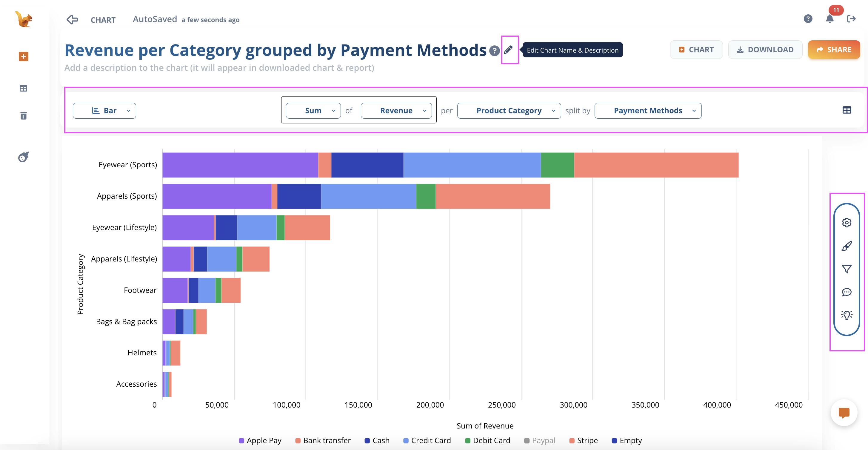Show underlying data via table icon on right
The height and width of the screenshot is (450, 868).
(847, 110)
